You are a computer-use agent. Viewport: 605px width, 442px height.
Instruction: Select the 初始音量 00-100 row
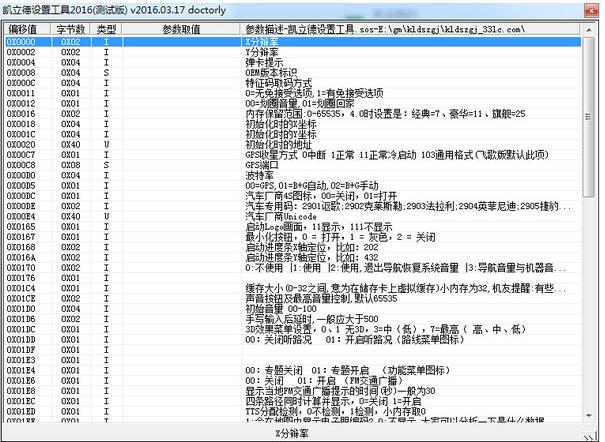coord(292,309)
